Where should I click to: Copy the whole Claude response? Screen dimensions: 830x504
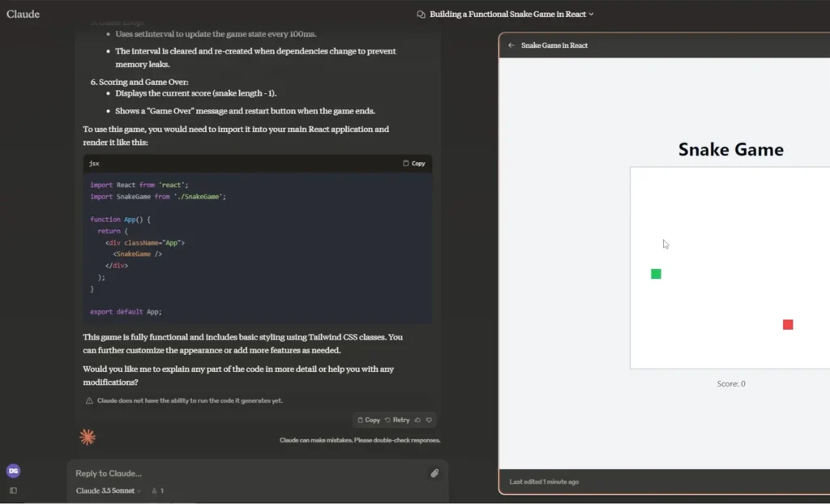pyautogui.click(x=369, y=420)
